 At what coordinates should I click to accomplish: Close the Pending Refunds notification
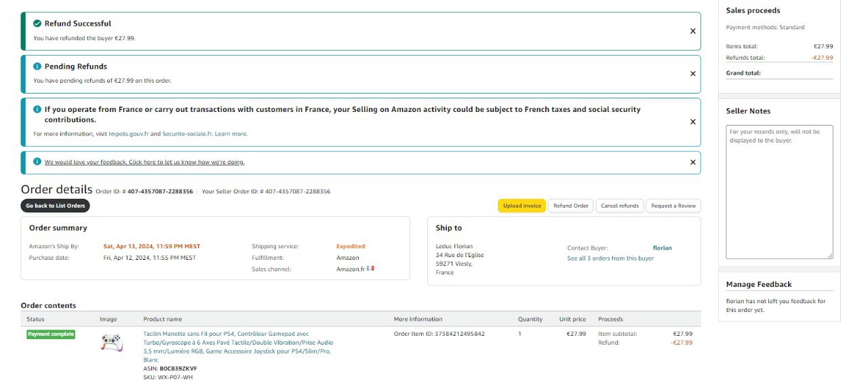coord(692,74)
